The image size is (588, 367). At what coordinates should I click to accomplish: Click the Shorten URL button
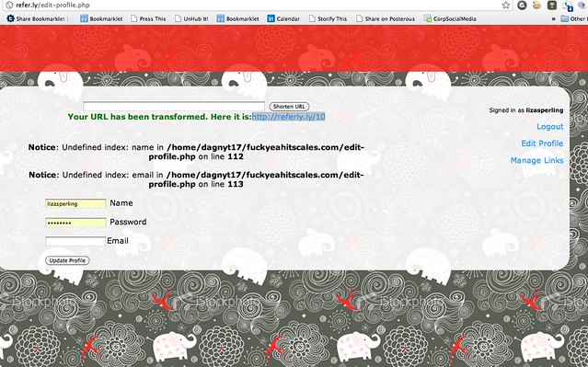(x=289, y=107)
